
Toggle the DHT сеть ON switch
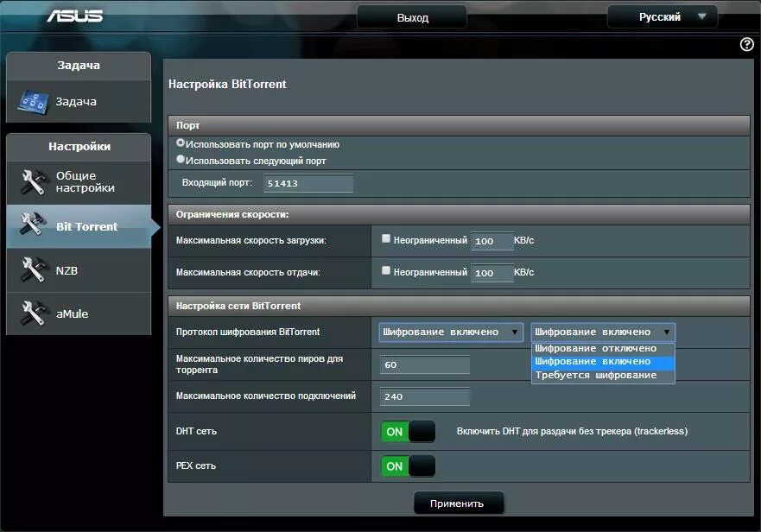408,432
